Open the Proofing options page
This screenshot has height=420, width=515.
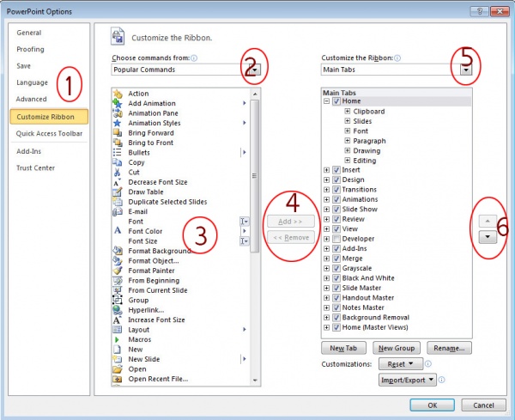[x=30, y=49]
